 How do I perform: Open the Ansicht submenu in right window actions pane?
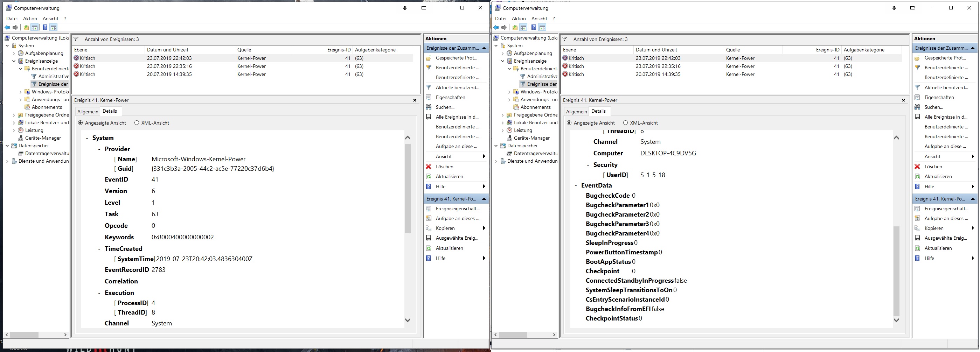tap(945, 157)
